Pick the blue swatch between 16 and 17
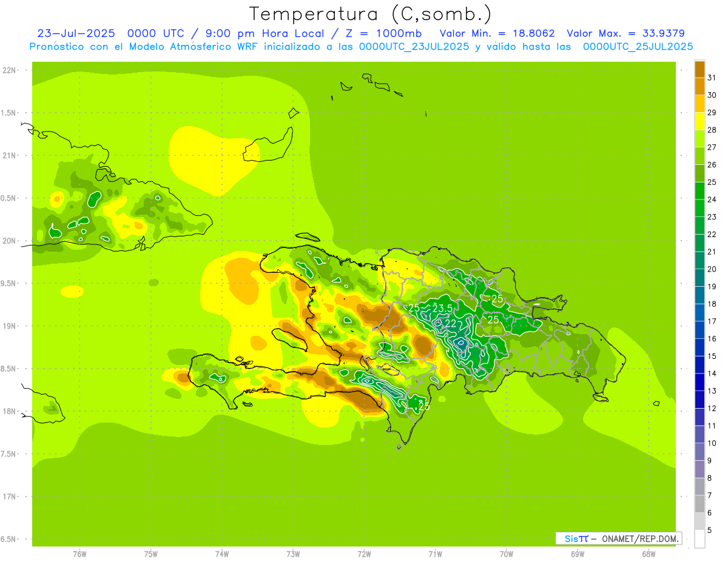The width and height of the screenshot is (728, 562). point(699,330)
